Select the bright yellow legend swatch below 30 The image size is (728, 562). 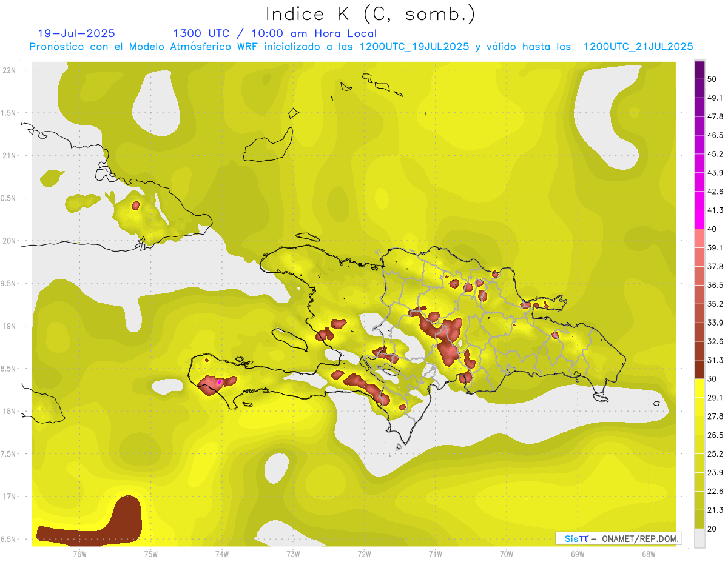click(699, 388)
